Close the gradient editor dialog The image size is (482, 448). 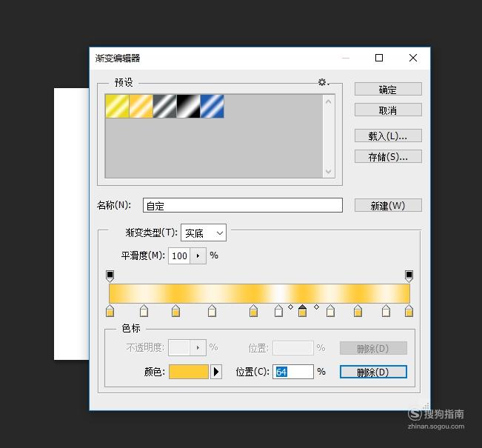coord(413,58)
